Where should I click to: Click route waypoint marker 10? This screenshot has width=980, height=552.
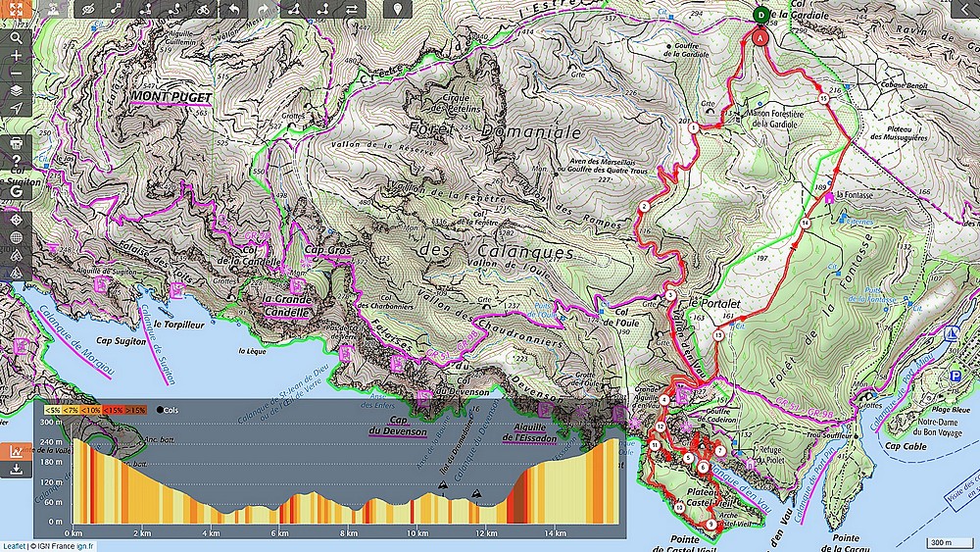[679, 508]
